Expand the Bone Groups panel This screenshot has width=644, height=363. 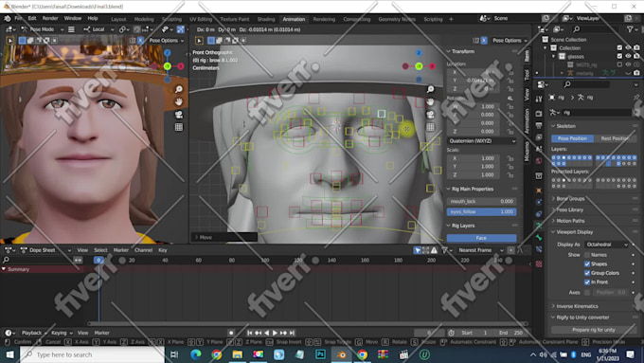[x=570, y=199]
